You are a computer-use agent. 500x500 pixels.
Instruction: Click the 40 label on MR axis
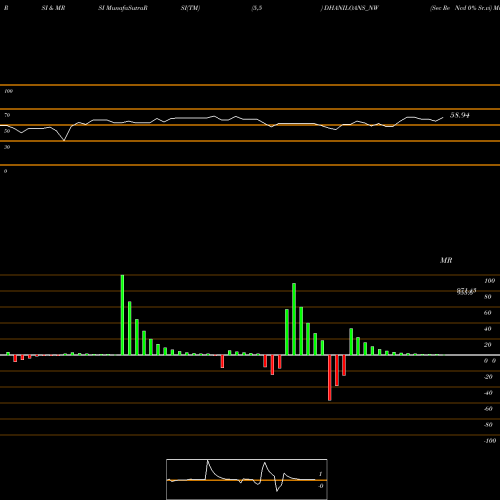coord(488,329)
